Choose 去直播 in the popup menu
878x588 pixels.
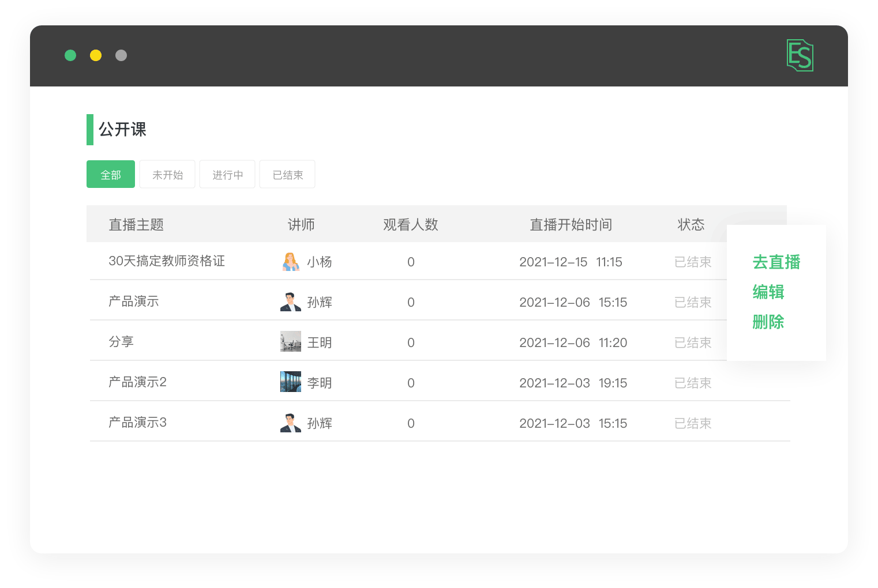pos(776,262)
